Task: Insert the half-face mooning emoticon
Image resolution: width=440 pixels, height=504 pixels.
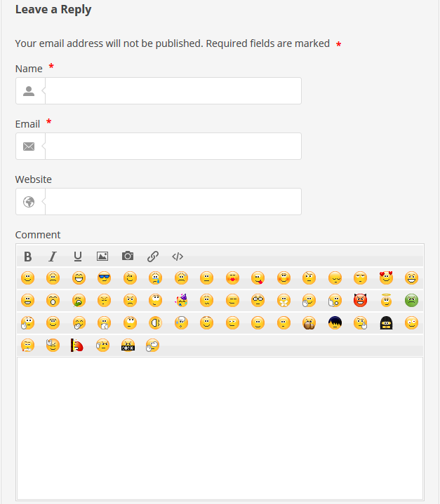Action: tap(156, 322)
